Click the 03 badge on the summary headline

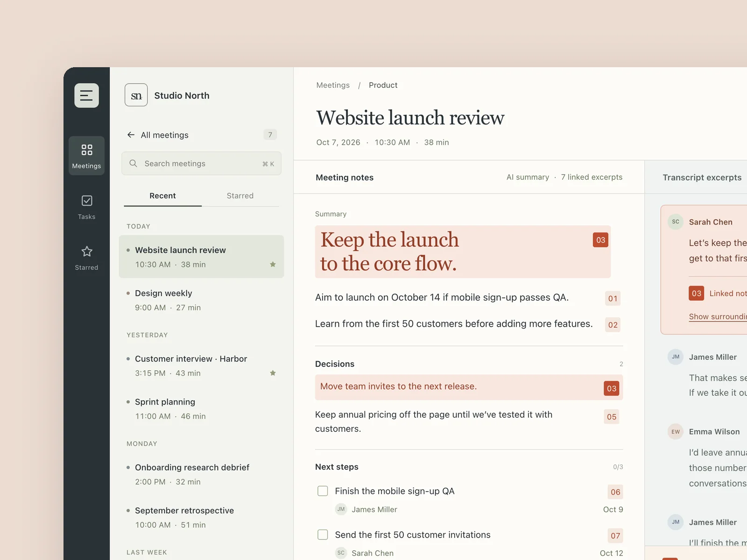coord(600,240)
